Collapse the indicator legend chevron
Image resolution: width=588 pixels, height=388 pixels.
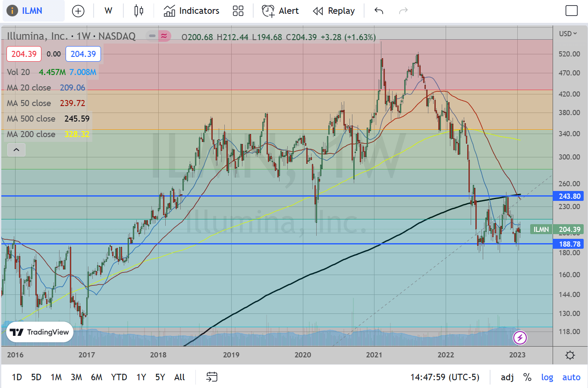[16, 150]
